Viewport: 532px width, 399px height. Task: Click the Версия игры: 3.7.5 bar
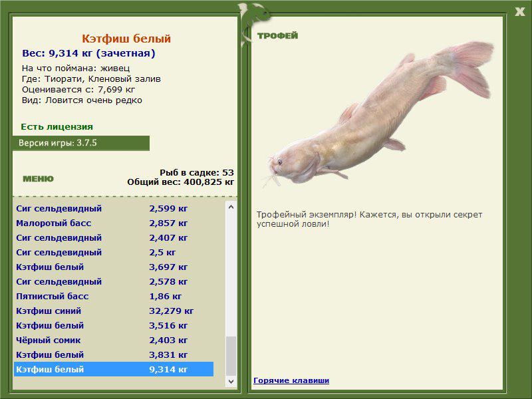coord(81,143)
